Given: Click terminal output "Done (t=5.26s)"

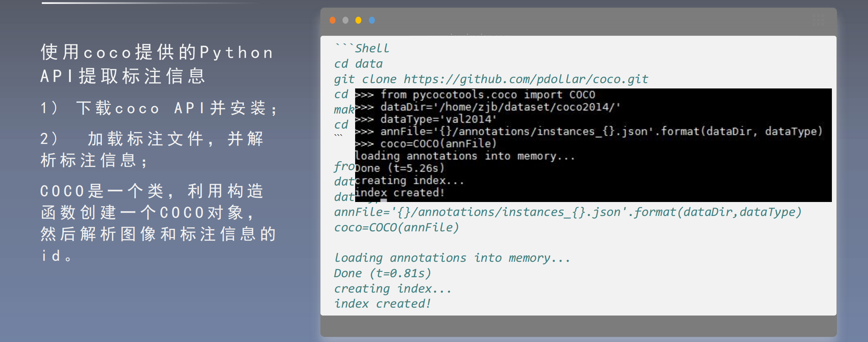Looking at the screenshot, I should (x=400, y=168).
